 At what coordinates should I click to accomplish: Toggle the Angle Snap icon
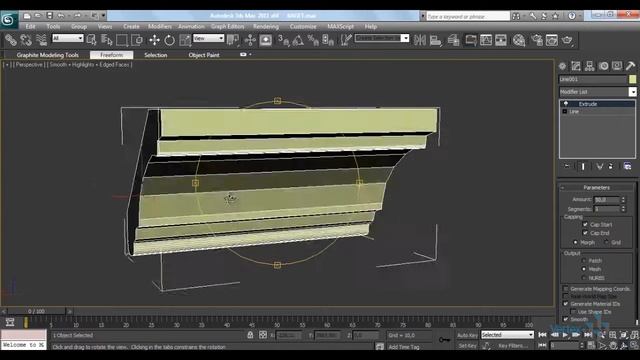click(x=298, y=40)
